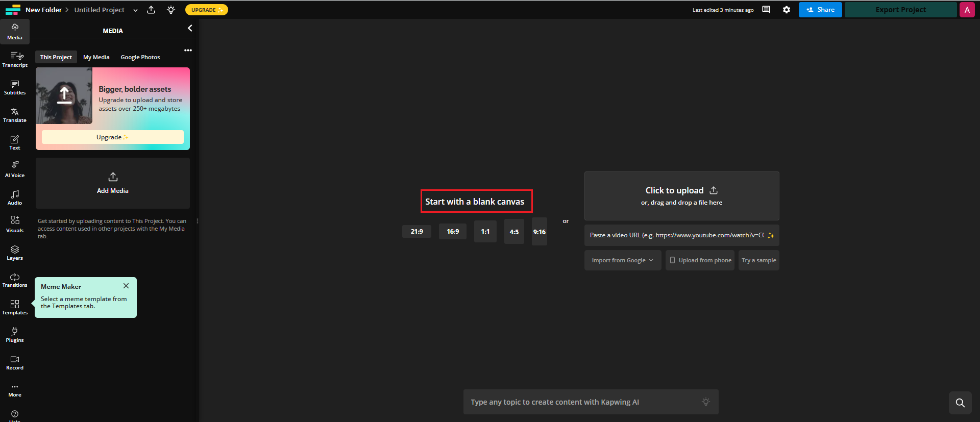Click the Untitled Project title
980x422 pixels.
100,10
